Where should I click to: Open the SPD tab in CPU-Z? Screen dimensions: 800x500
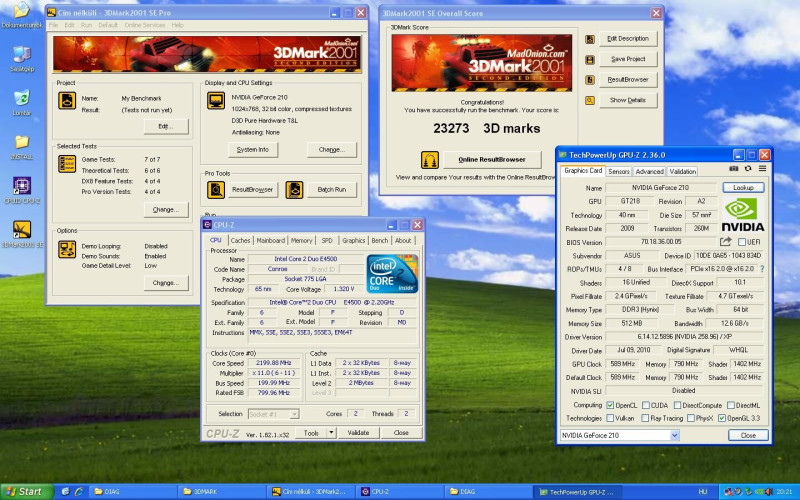(x=327, y=240)
